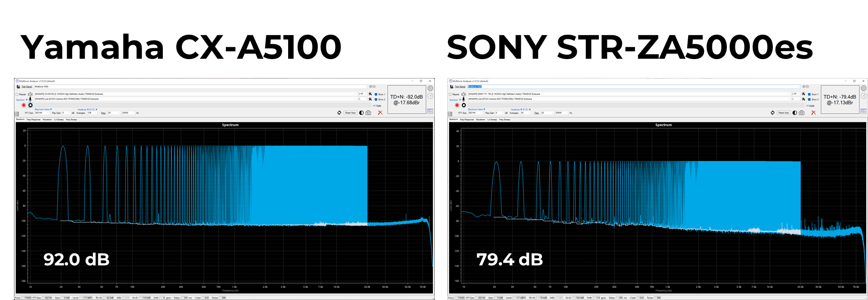Click the microphone input icon in SONY window
The height and width of the screenshot is (300, 868).
pyautogui.click(x=464, y=99)
